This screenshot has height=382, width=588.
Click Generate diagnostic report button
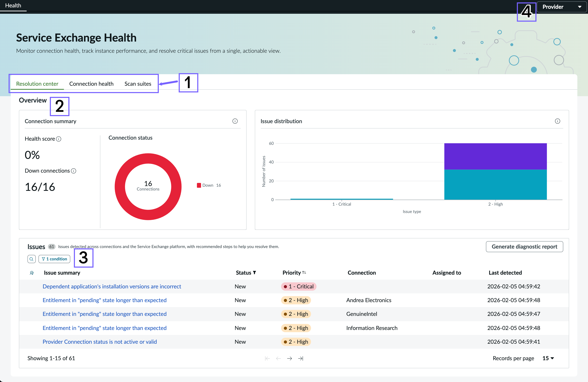coord(524,247)
